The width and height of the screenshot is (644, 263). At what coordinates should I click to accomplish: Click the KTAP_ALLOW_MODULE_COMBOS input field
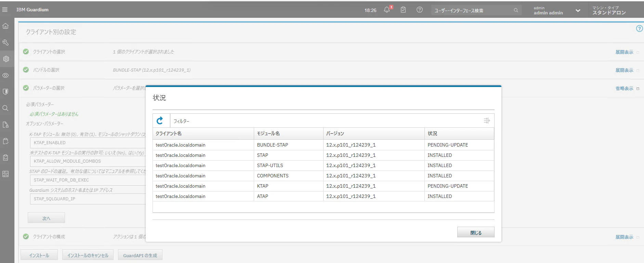(88, 161)
